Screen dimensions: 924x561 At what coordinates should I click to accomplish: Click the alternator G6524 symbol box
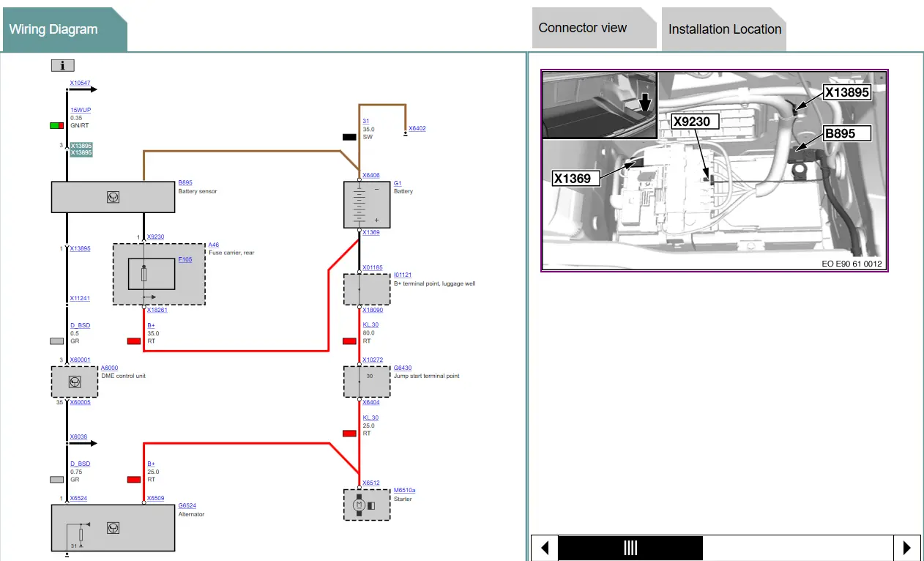(x=113, y=527)
